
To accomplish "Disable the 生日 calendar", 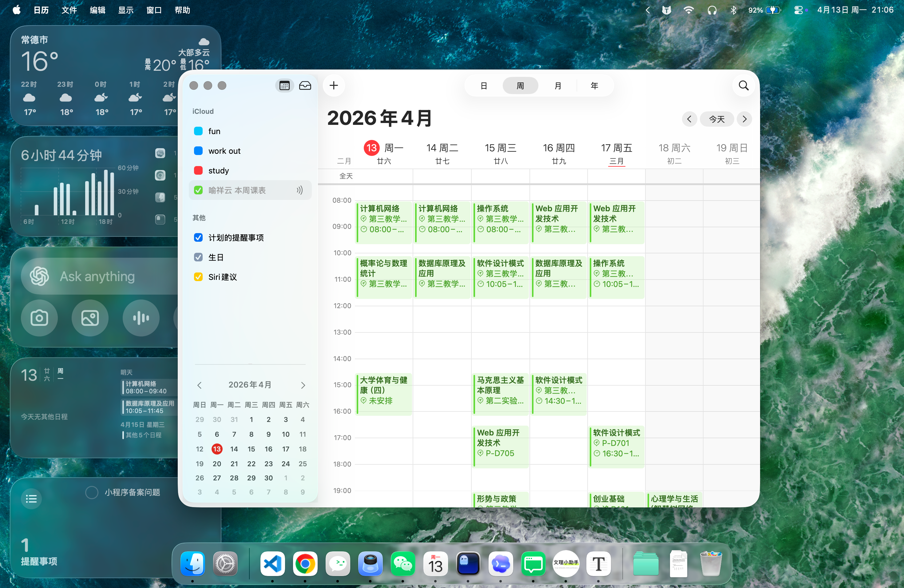I will click(x=198, y=257).
